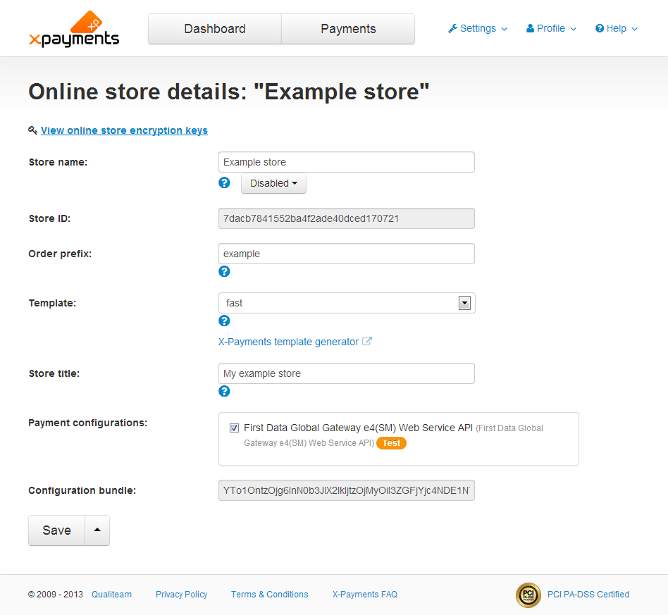This screenshot has width=668, height=615.
Task: Expand the Save button arrow options
Action: point(97,530)
